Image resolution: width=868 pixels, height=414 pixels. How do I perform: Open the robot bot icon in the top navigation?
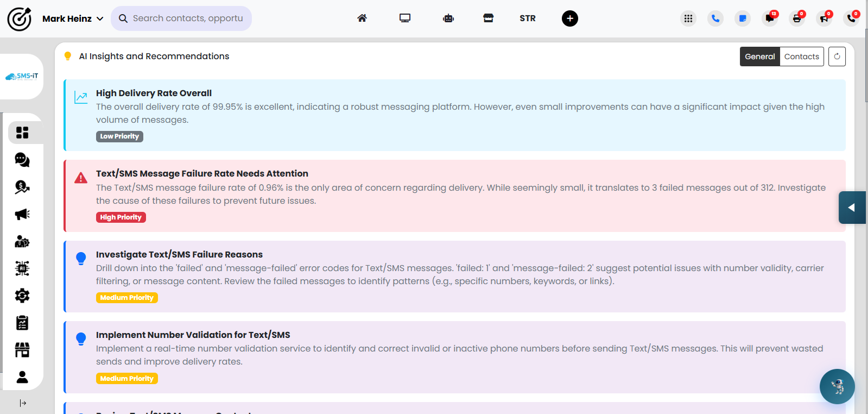[x=448, y=18]
